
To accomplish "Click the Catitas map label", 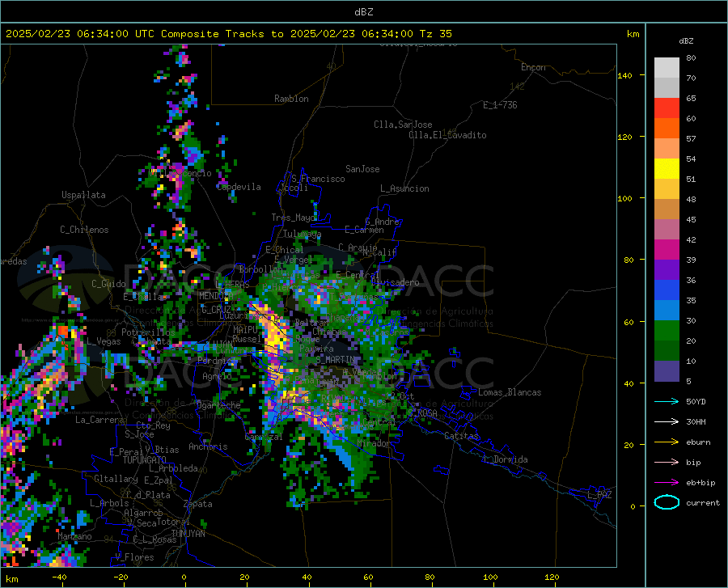I will point(462,436).
